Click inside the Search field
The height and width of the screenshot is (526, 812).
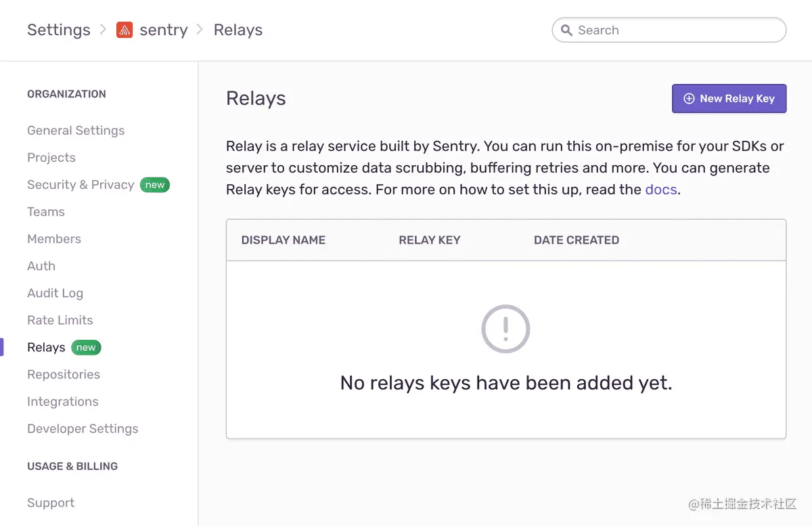coord(670,30)
